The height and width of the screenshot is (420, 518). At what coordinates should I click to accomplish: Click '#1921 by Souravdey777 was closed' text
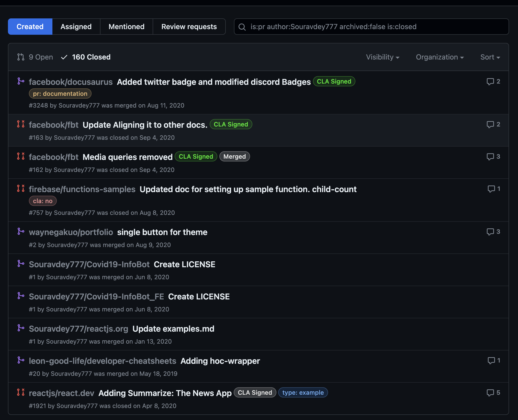tap(103, 406)
